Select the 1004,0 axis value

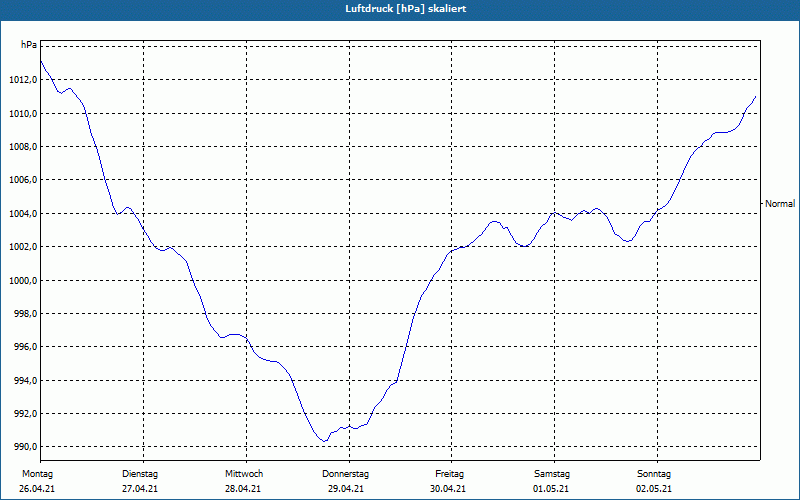[x=23, y=213]
